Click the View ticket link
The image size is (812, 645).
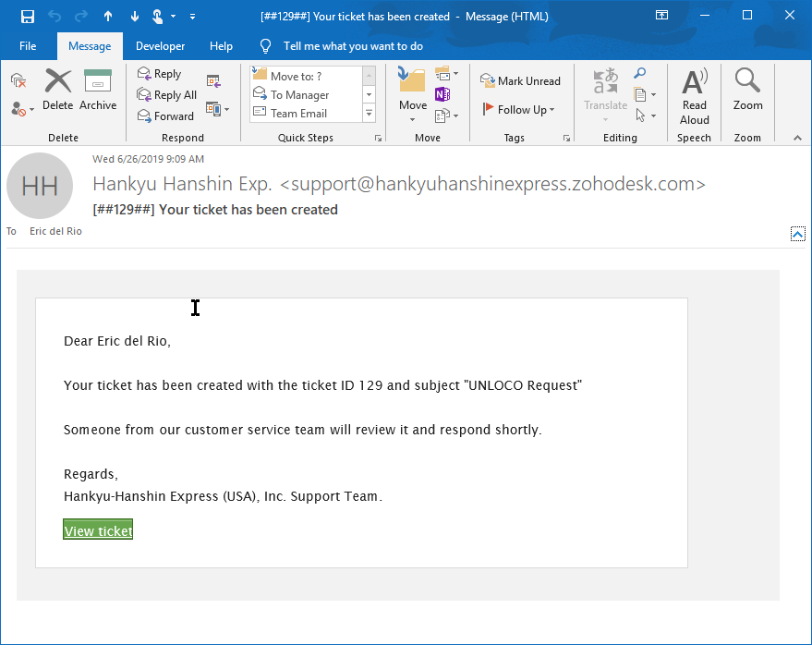pos(98,530)
